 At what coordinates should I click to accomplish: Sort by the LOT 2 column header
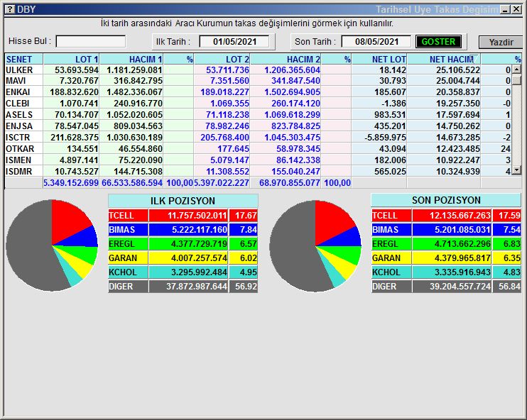[x=222, y=59]
